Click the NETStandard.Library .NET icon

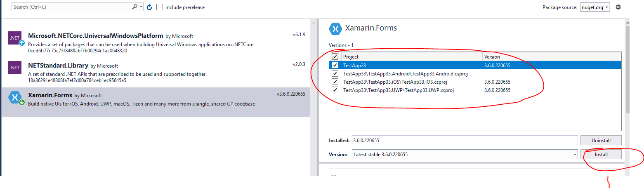[15, 68]
